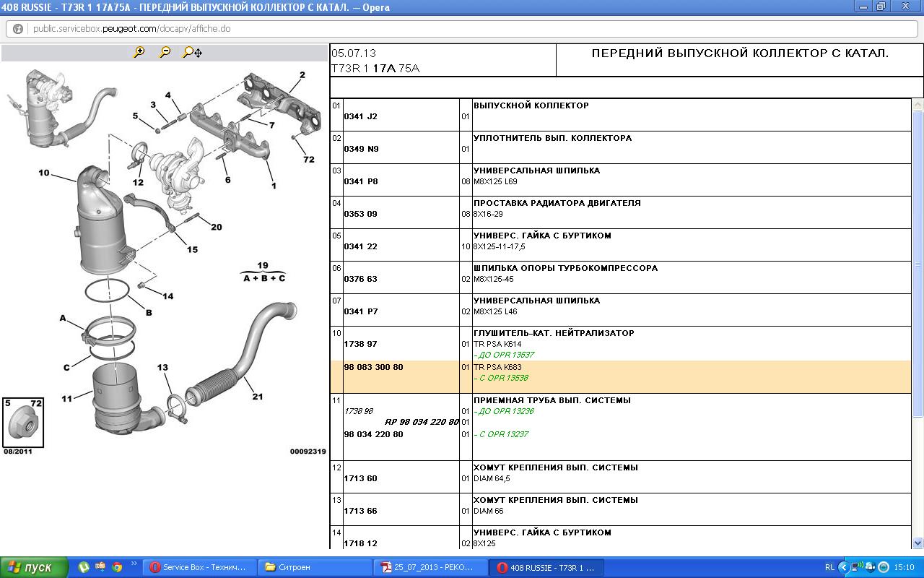Select highlighted part 98 083 300 80
This screenshot has height=578, width=924.
(373, 367)
